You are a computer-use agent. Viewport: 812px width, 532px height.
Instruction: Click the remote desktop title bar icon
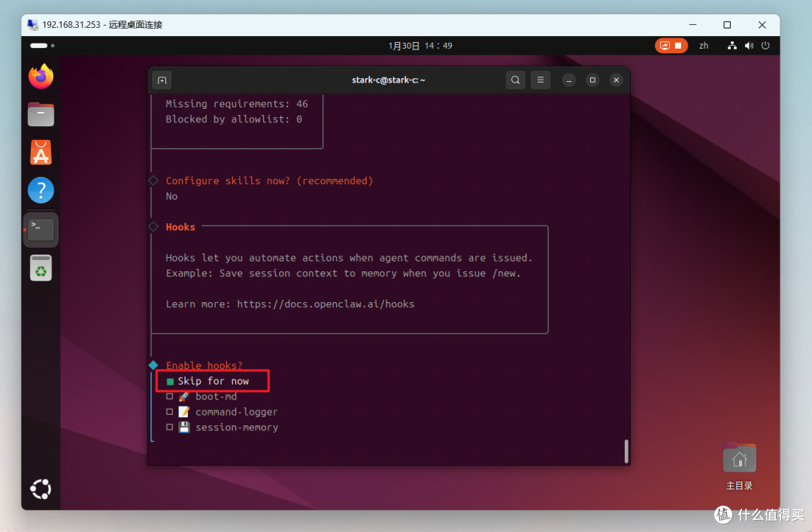click(32, 25)
